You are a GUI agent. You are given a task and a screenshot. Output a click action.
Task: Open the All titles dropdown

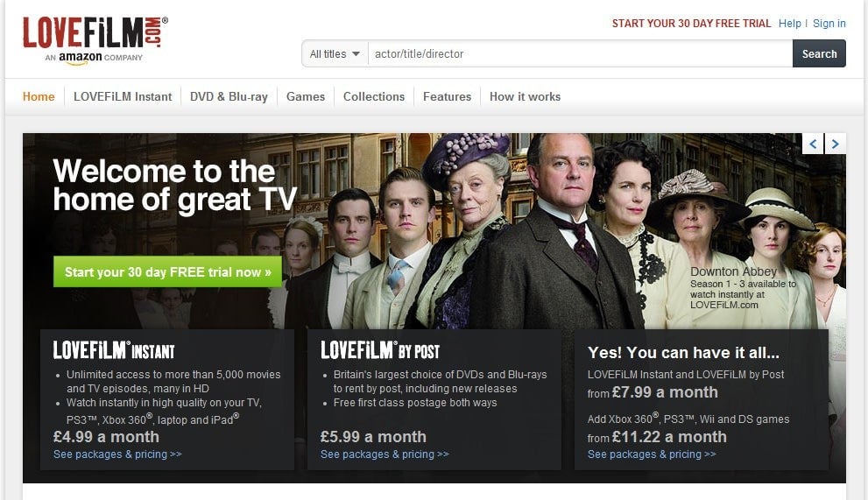point(335,53)
